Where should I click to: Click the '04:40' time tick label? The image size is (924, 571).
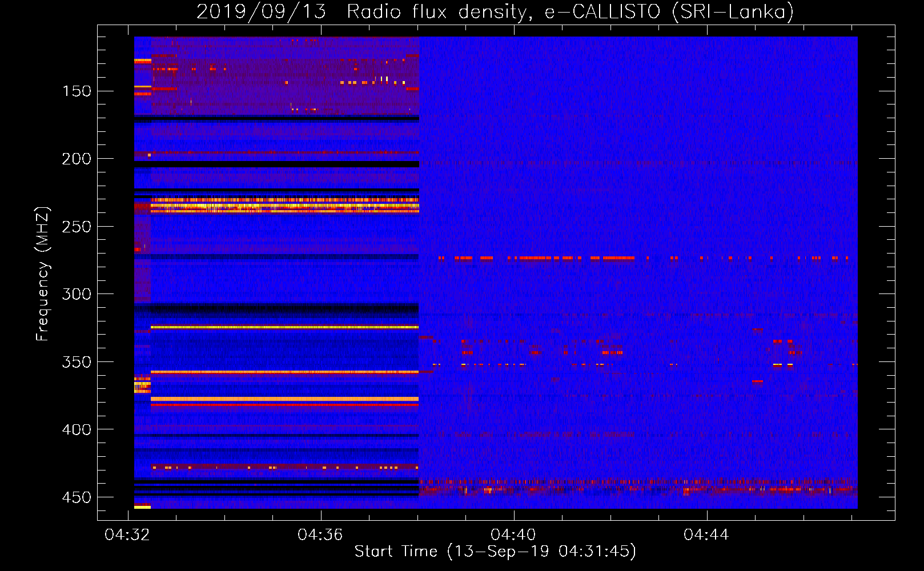click(x=513, y=534)
